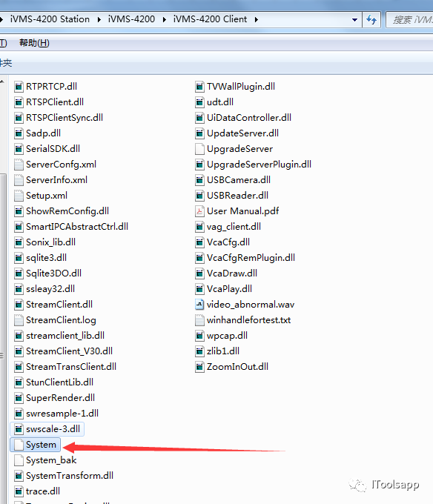Viewport: 433px width, 504px height.
Task: Click the iVMS-4200 breadcrumb segment
Action: pos(131,19)
